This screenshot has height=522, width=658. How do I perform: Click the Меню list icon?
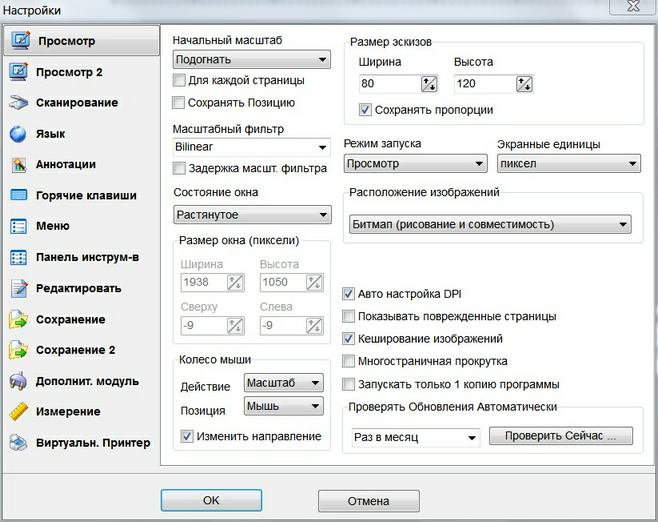tap(18, 226)
